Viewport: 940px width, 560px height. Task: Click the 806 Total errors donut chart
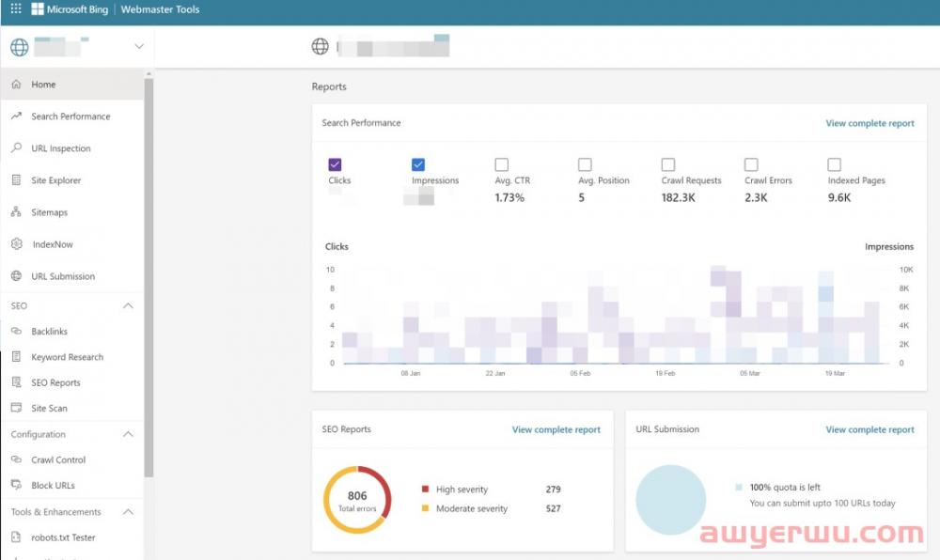coord(357,500)
